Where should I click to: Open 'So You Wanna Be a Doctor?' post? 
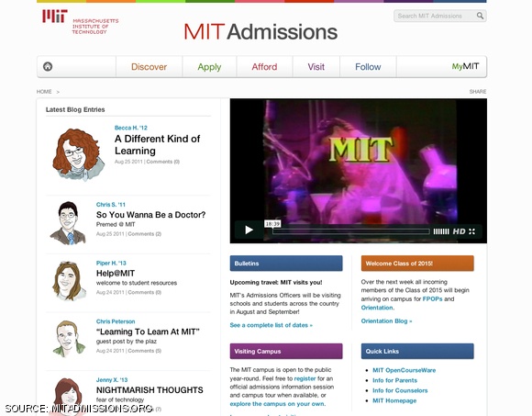(151, 215)
